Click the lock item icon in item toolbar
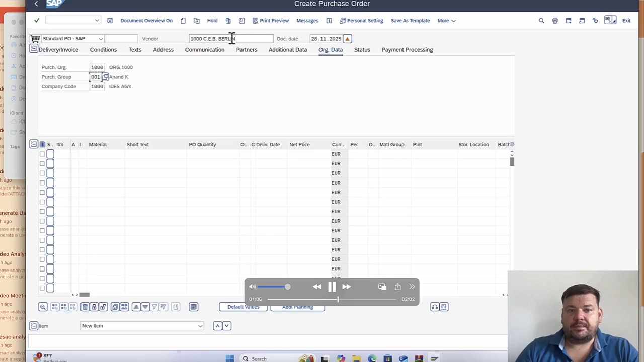The image size is (644, 362). coord(95,307)
